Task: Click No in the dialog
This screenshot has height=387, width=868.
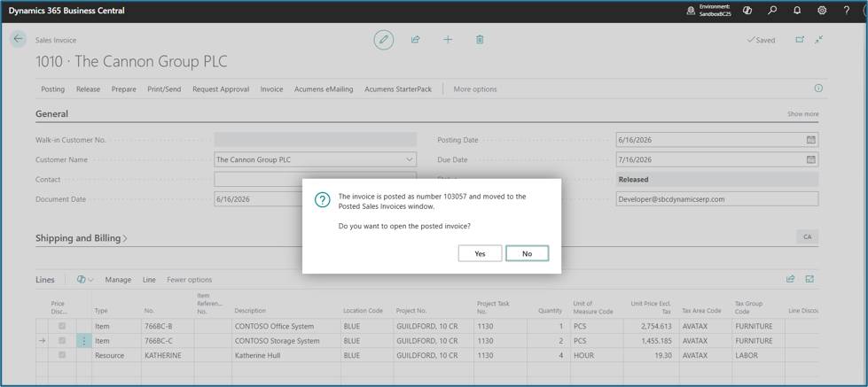Action: coord(527,253)
